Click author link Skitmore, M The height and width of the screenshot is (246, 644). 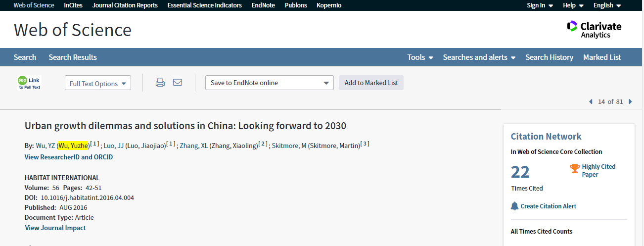point(289,146)
